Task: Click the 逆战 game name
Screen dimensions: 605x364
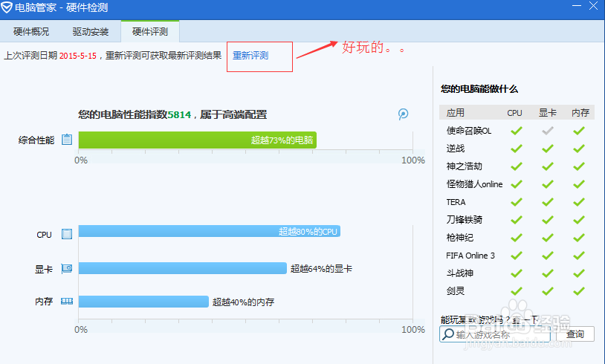Action: [x=456, y=149]
